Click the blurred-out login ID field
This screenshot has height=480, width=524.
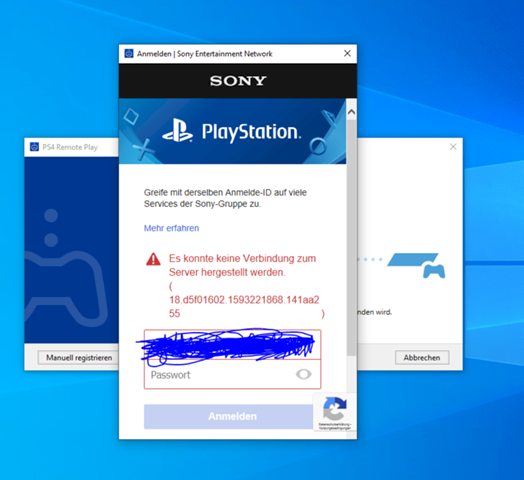coord(232,345)
